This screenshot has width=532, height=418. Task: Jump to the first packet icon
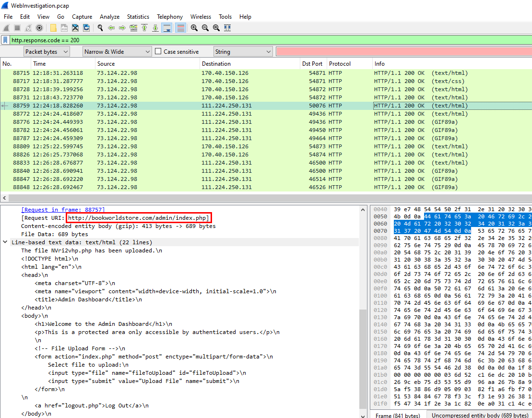144,28
